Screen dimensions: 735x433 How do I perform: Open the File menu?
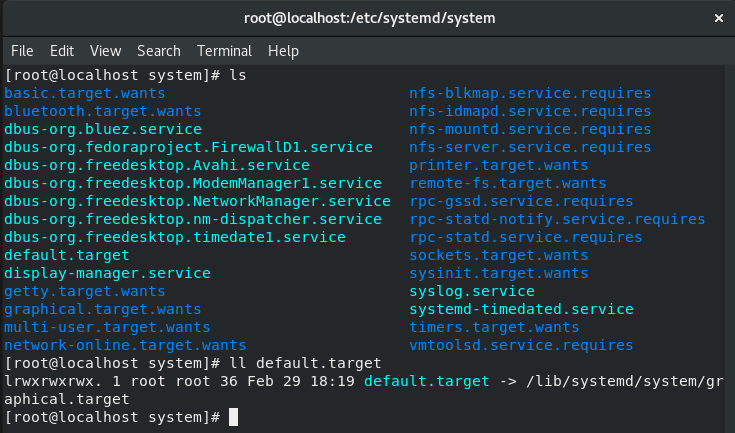(22, 51)
